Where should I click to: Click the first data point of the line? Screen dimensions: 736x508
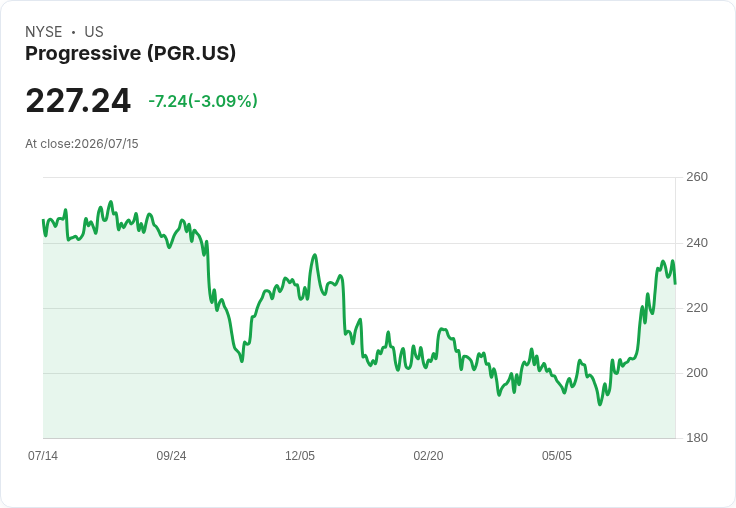pos(43,220)
